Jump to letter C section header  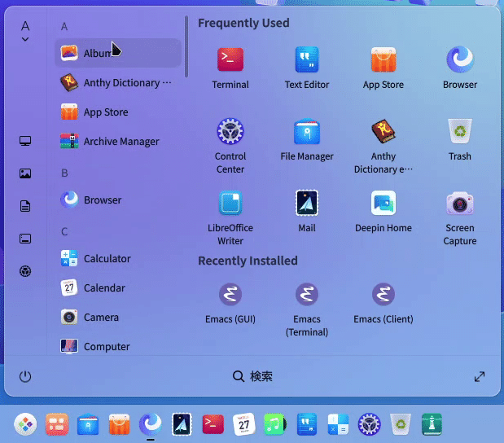pos(64,231)
